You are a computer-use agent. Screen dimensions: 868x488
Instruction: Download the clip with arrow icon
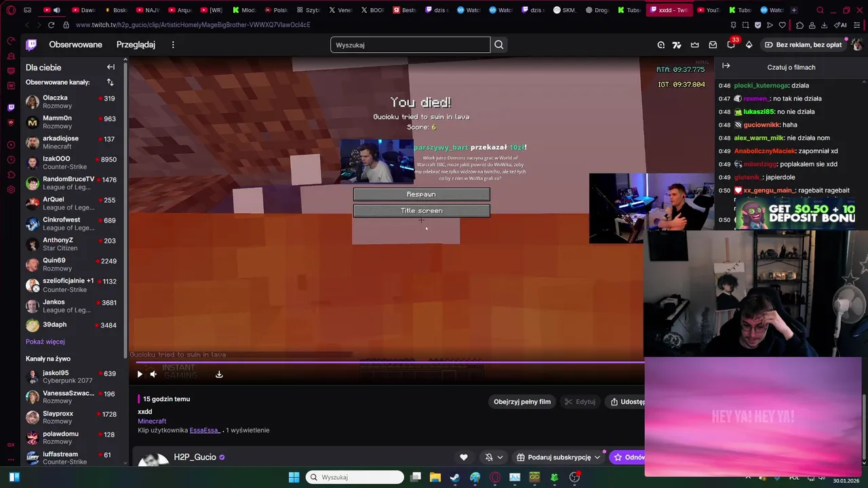[x=219, y=374]
